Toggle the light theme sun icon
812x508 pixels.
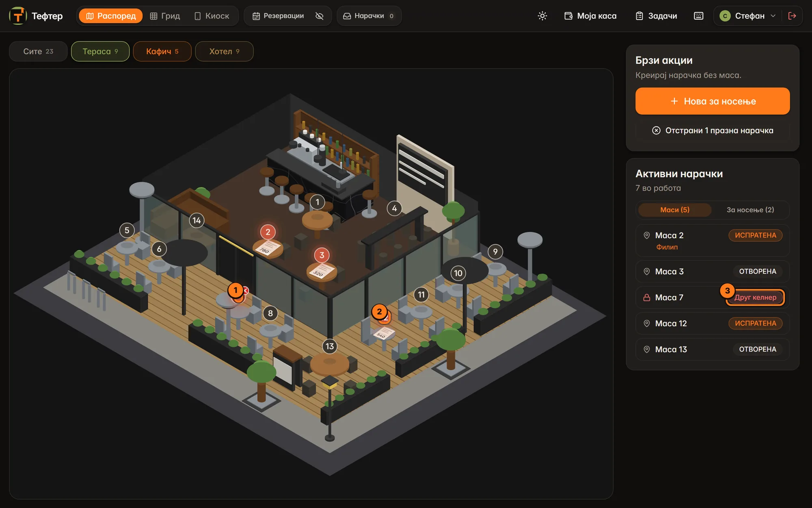coord(542,16)
